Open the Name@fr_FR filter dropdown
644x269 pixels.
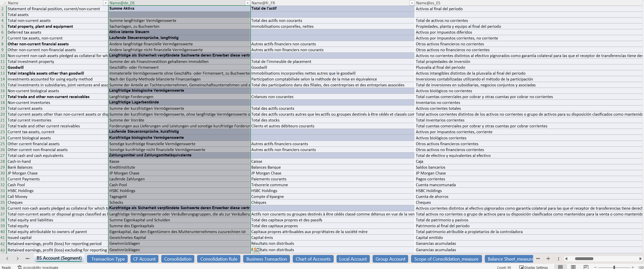[x=412, y=3]
